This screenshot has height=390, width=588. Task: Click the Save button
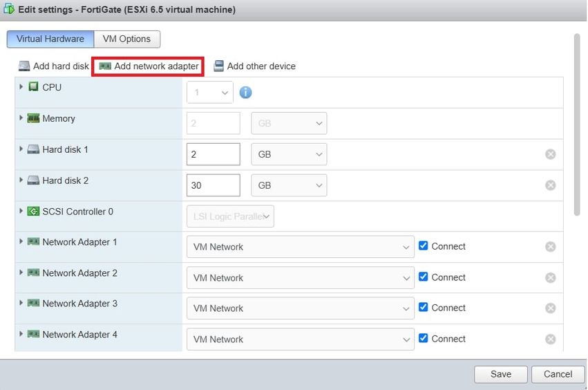coord(500,374)
